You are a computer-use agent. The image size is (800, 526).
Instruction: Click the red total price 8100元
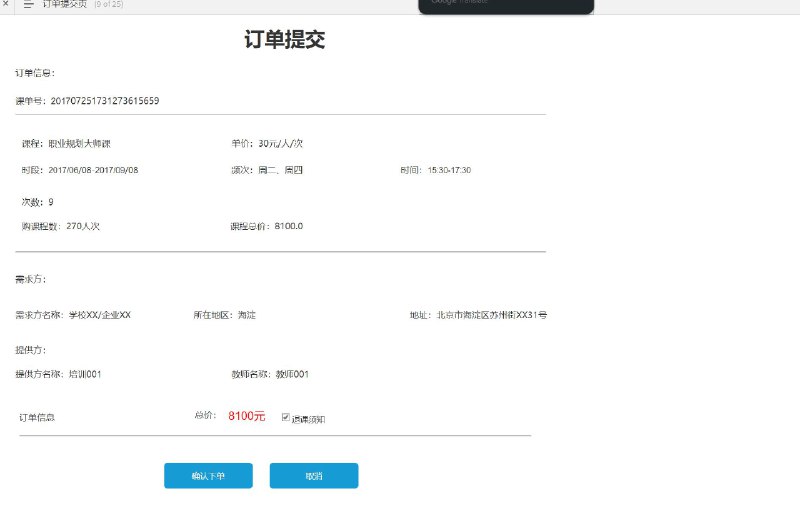coord(247,416)
